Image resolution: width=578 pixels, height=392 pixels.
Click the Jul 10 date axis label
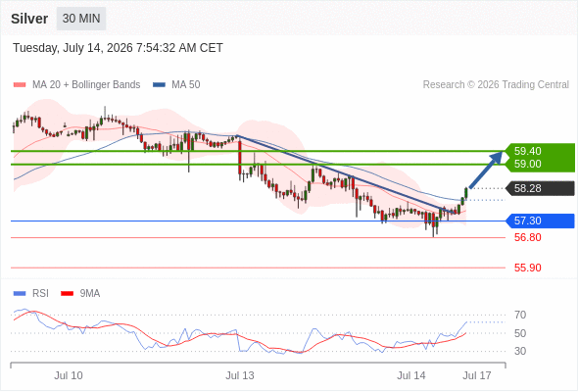tap(69, 375)
